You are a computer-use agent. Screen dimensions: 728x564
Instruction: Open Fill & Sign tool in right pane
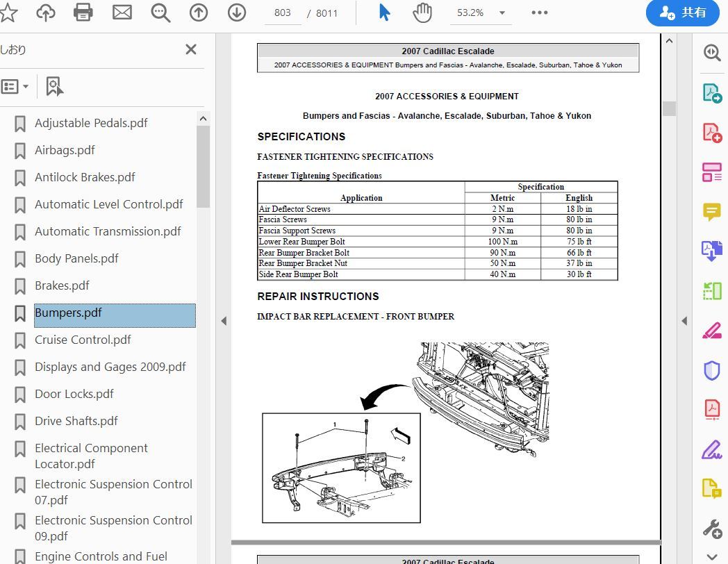tap(712, 449)
